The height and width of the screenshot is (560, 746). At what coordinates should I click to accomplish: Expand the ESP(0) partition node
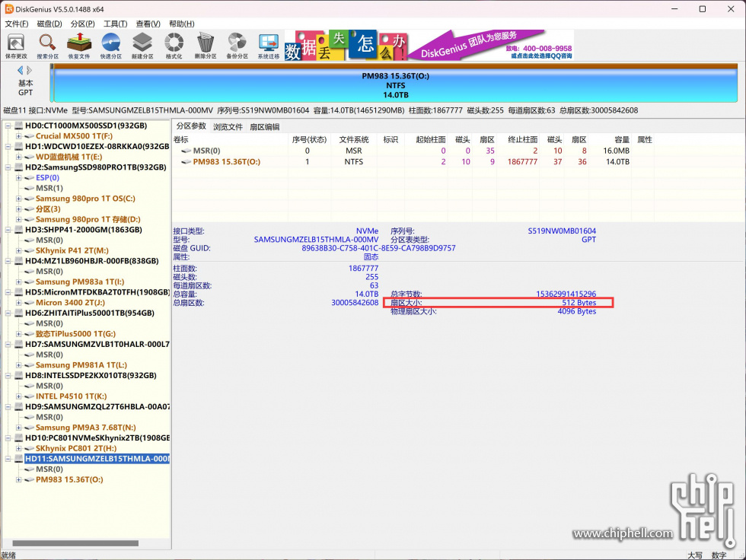point(18,178)
